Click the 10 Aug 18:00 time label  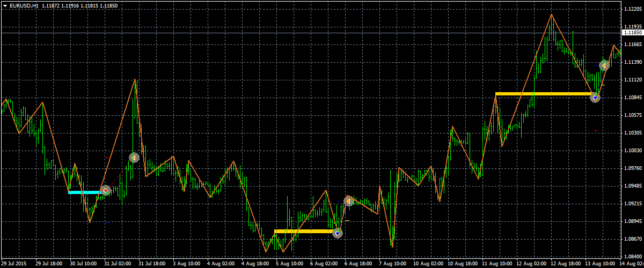point(463,264)
